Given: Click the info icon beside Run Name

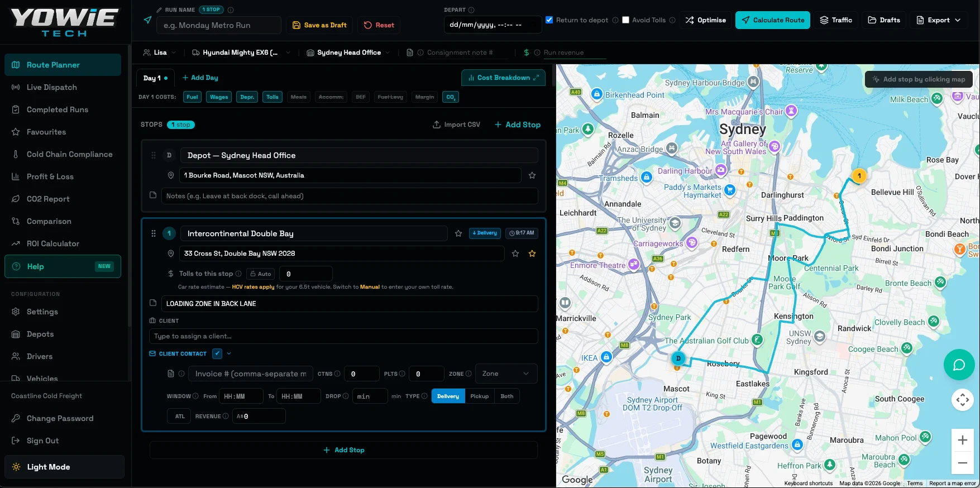Looking at the screenshot, I should pos(231,10).
